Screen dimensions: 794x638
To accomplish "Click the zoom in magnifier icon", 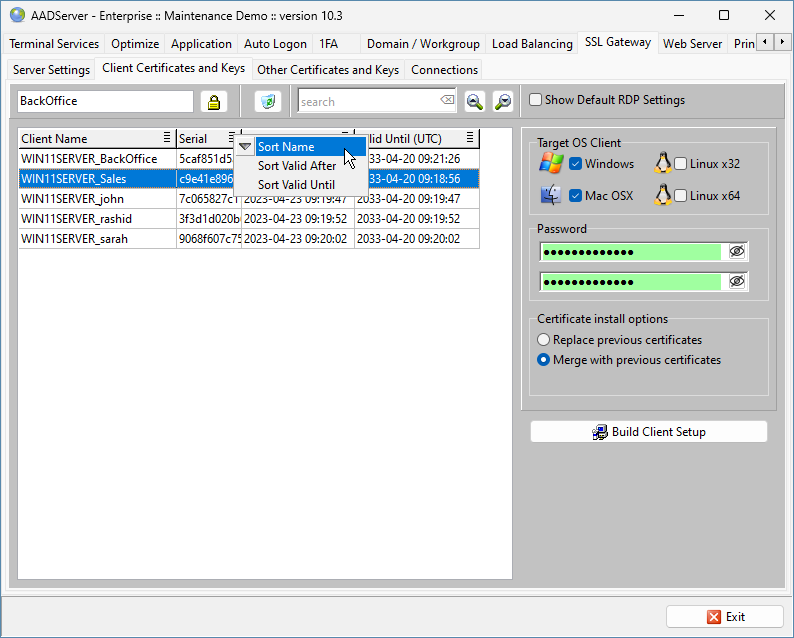I will click(475, 102).
